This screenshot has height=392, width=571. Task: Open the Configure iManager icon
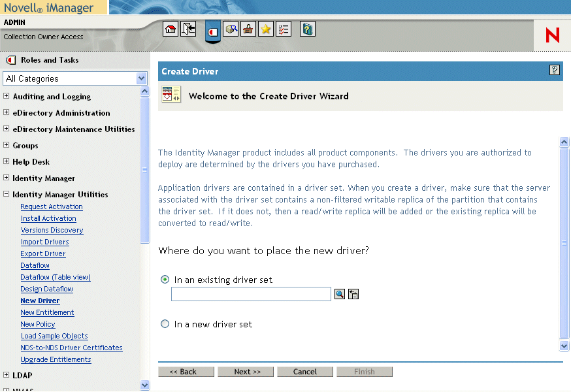pos(248,29)
